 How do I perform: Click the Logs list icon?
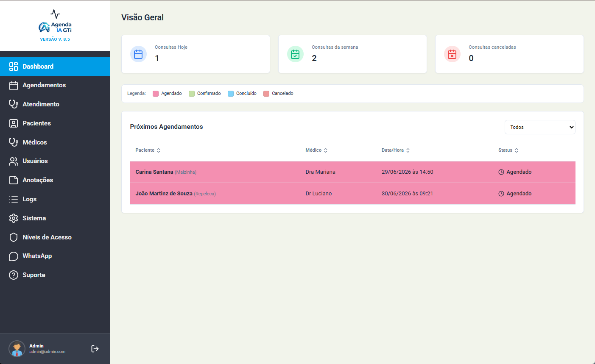coord(14,199)
